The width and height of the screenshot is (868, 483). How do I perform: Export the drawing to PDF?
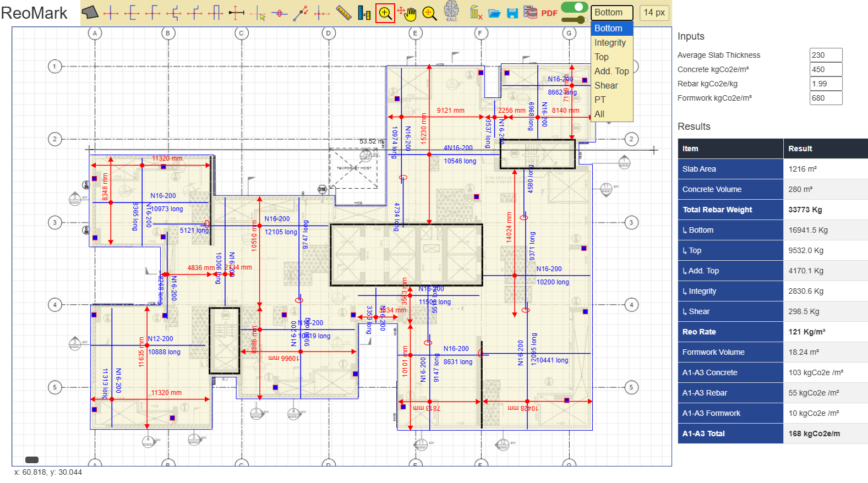(x=549, y=13)
